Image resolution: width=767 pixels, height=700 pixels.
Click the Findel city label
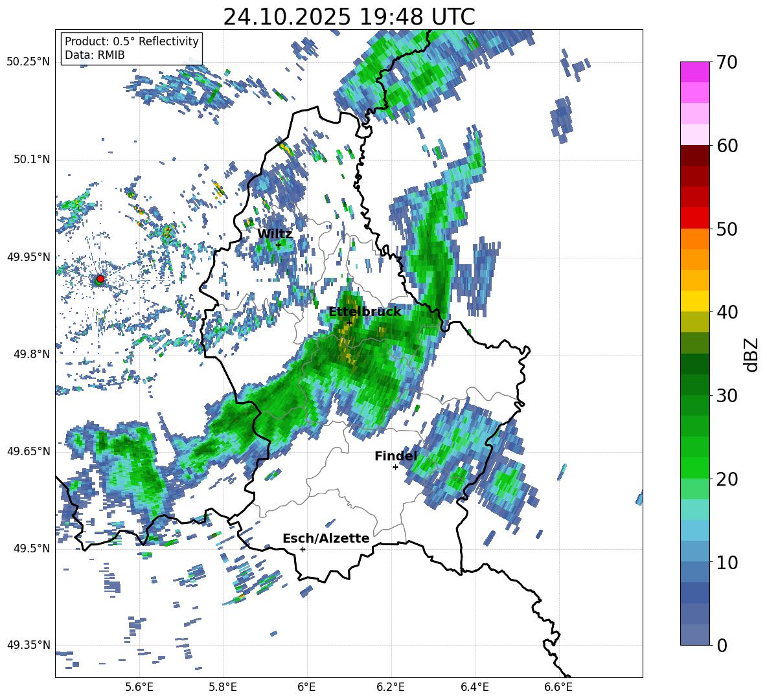(x=396, y=456)
